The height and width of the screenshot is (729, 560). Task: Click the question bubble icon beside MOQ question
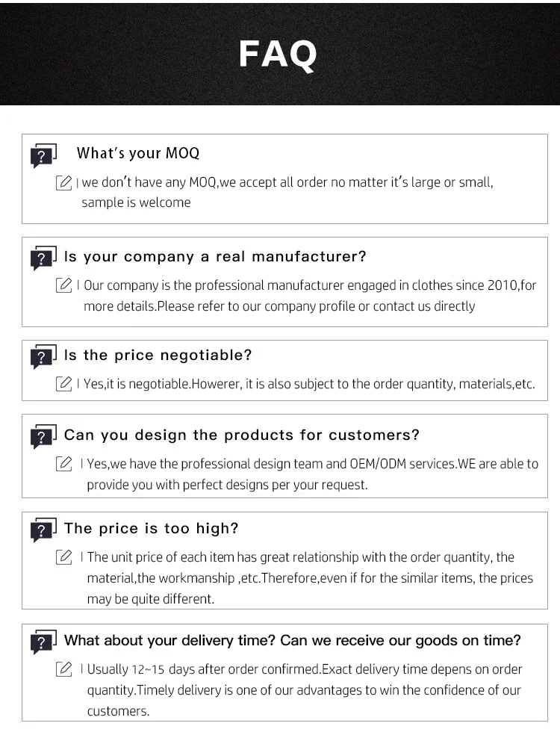(44, 156)
